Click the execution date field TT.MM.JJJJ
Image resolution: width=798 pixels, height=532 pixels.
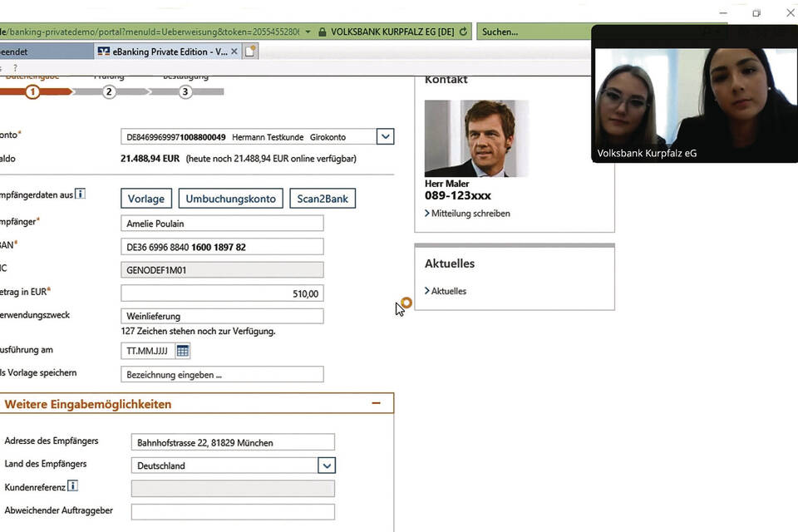pyautogui.click(x=148, y=351)
